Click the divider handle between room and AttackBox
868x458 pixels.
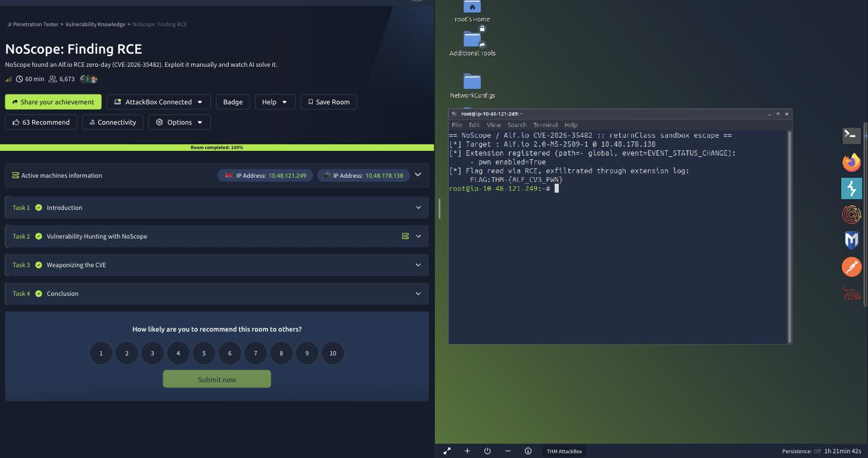coord(439,208)
